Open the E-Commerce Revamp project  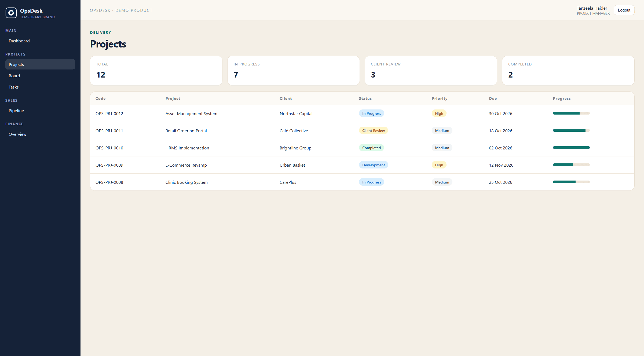pos(186,165)
